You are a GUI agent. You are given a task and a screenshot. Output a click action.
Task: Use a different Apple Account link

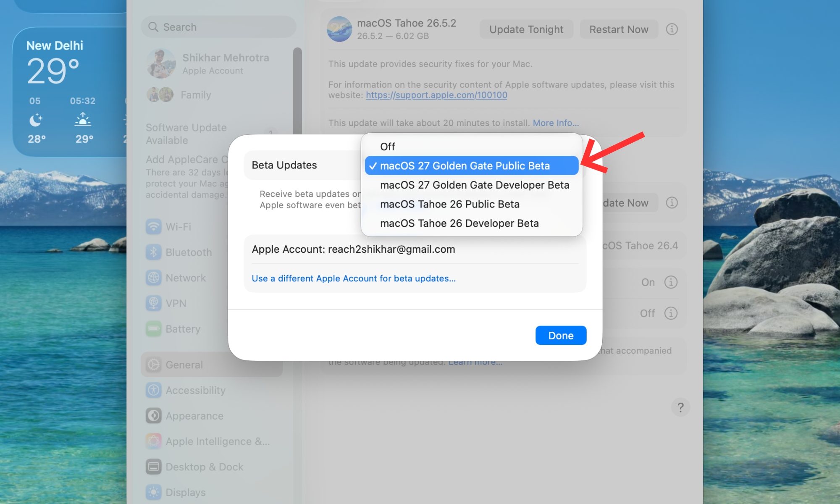pos(354,278)
